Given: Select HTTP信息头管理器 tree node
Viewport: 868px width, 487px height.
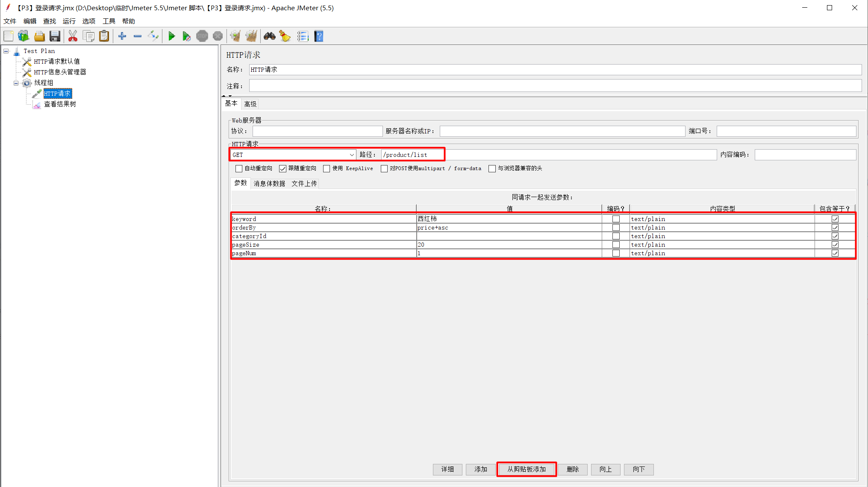Looking at the screenshot, I should 60,72.
